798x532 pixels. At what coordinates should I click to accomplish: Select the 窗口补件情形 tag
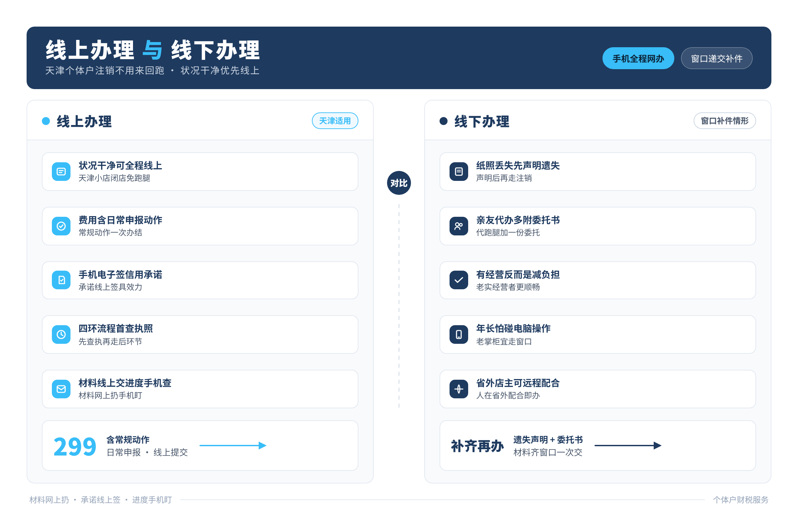point(725,121)
